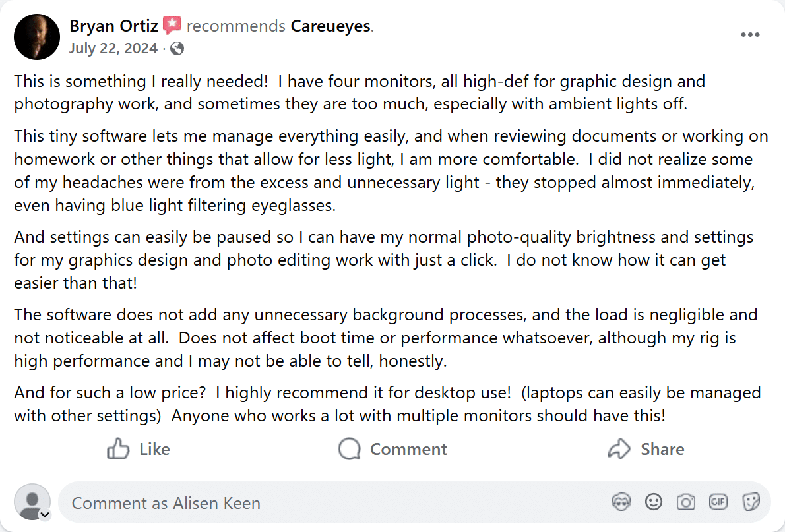Open the GIF picker in comment box
785x532 pixels.
pos(718,502)
